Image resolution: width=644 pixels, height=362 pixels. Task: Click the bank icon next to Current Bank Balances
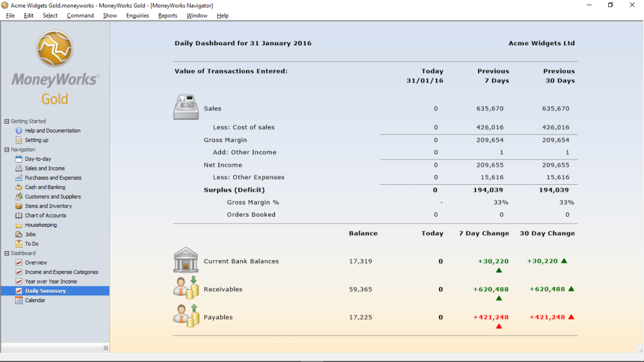click(186, 261)
